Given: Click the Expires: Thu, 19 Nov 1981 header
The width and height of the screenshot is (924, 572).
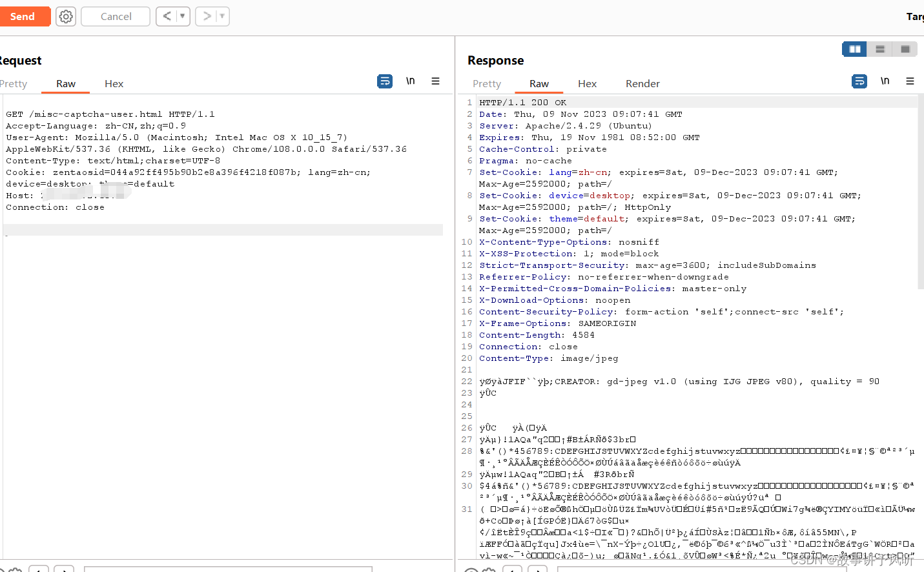Looking at the screenshot, I should point(590,138).
